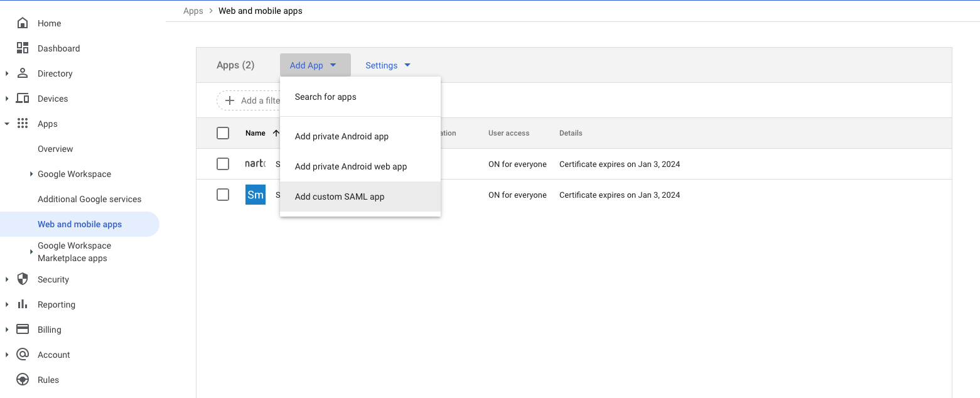Click the Devices icon in sidebar
This screenshot has width=980, height=398.
coord(22,99)
